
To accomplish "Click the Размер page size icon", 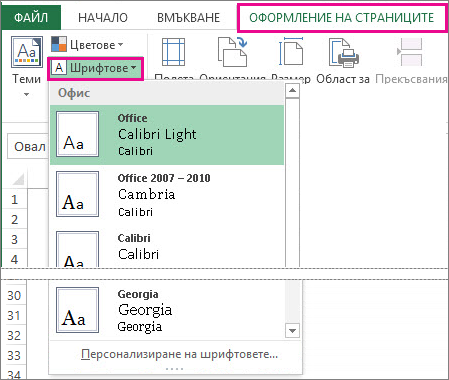I will coord(291,52).
